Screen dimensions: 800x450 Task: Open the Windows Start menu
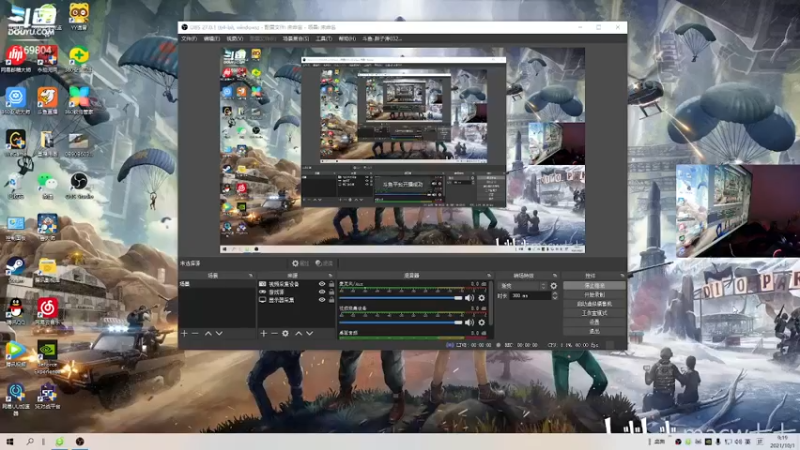click(9, 441)
